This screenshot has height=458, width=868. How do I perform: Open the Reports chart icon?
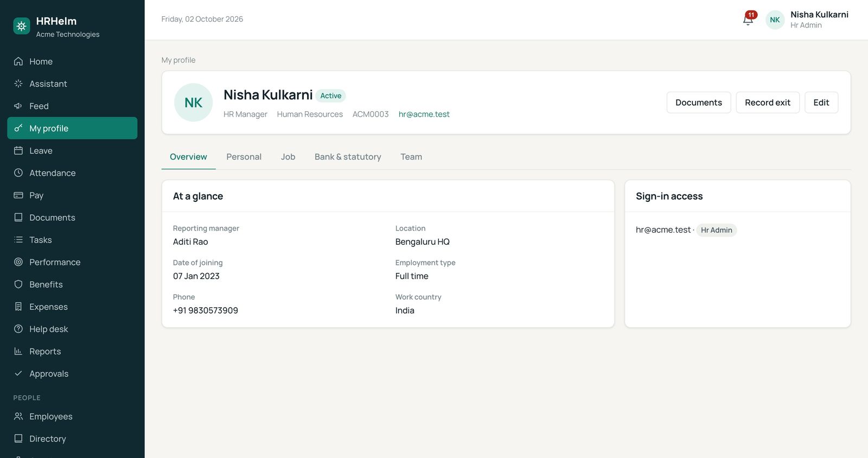coord(18,351)
